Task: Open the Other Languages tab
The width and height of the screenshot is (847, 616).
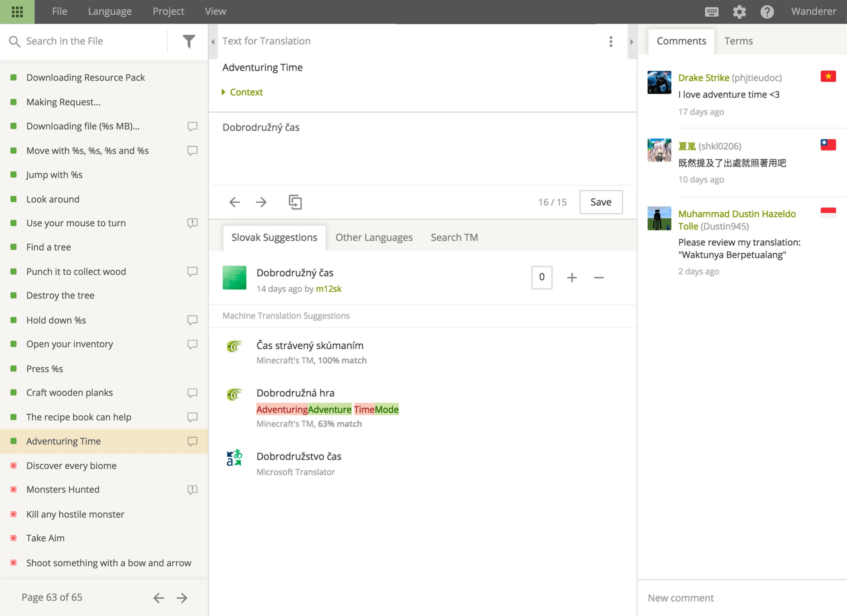Action: pos(374,237)
